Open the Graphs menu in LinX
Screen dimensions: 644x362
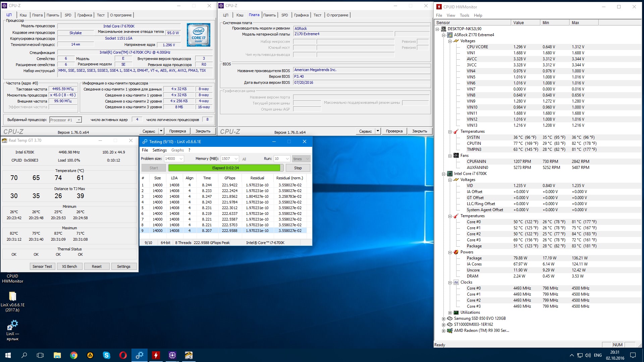pos(177,150)
